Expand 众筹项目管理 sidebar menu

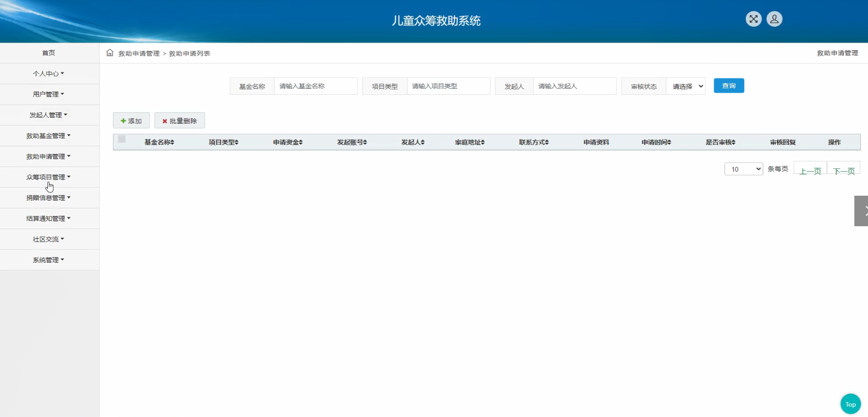click(x=50, y=177)
